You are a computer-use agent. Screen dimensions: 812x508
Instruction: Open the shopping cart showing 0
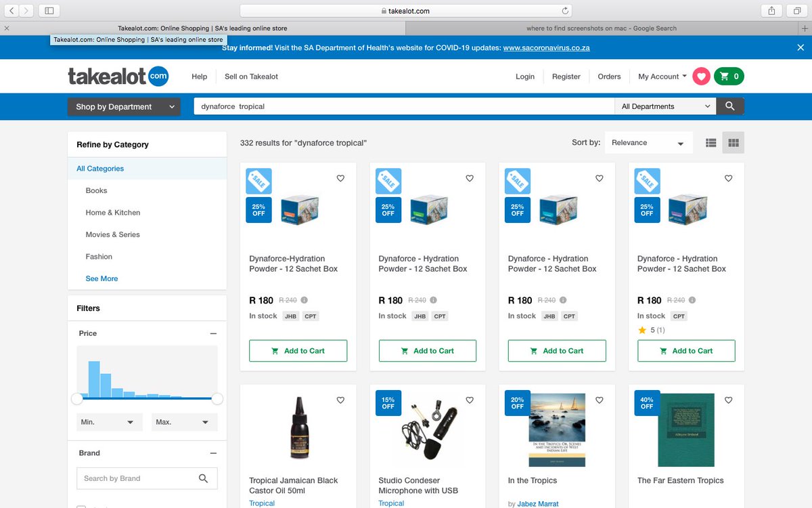click(729, 77)
